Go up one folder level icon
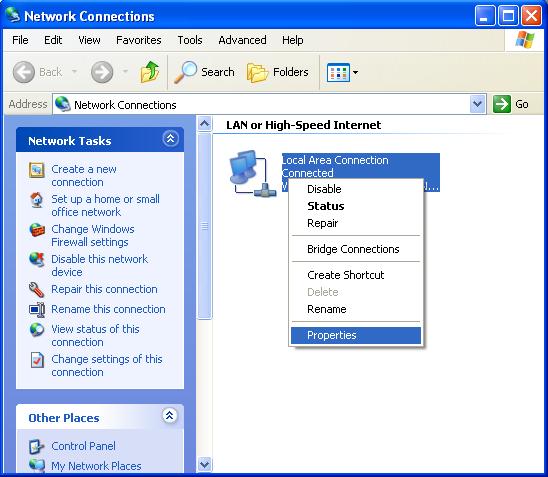This screenshot has height=477, width=548. 150,72
